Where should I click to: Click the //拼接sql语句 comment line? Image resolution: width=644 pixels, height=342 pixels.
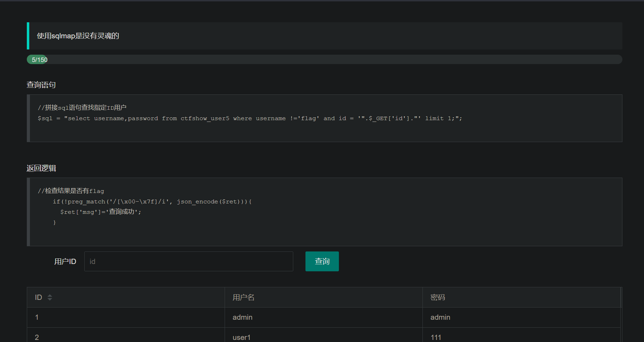coord(82,108)
